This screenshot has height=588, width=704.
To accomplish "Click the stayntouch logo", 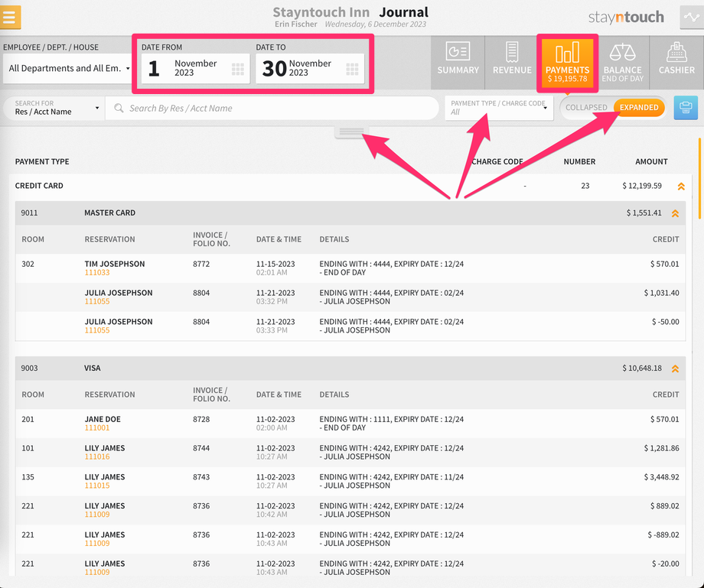I will pyautogui.click(x=626, y=17).
